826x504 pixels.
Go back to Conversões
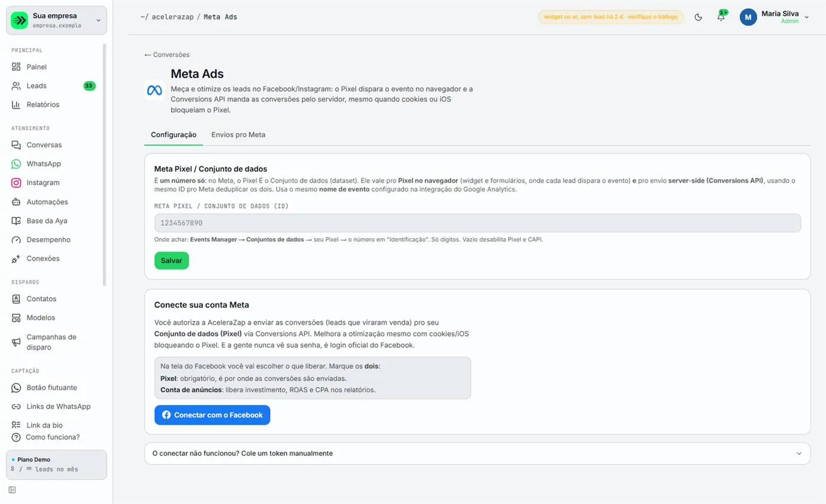(x=167, y=54)
